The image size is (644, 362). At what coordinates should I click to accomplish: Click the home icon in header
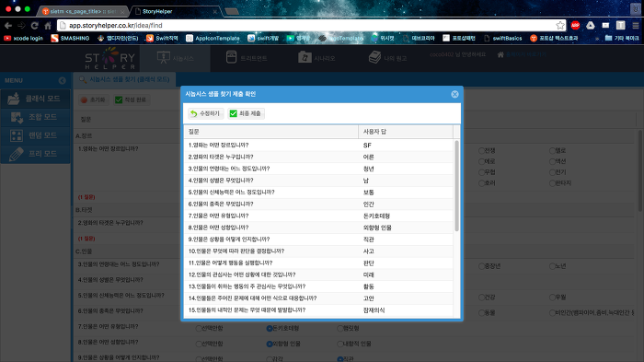[500, 54]
